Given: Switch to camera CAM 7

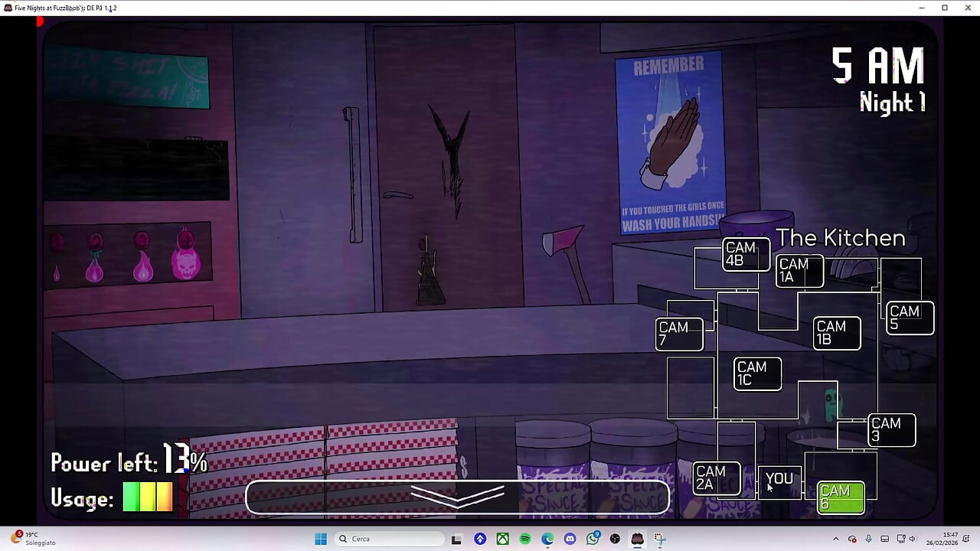Looking at the screenshot, I should pyautogui.click(x=679, y=334).
